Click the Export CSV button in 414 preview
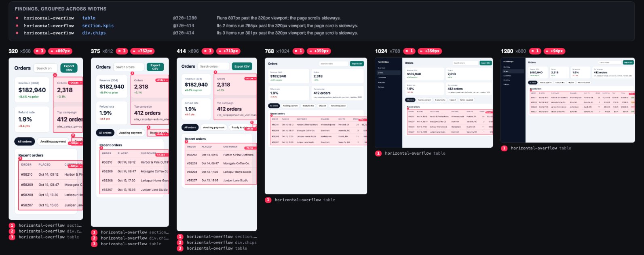 [x=242, y=66]
